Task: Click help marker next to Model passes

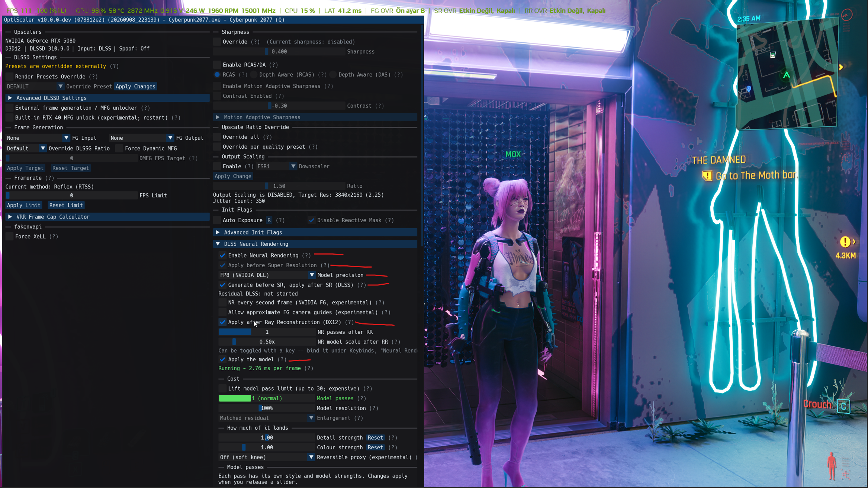Action: pos(361,398)
